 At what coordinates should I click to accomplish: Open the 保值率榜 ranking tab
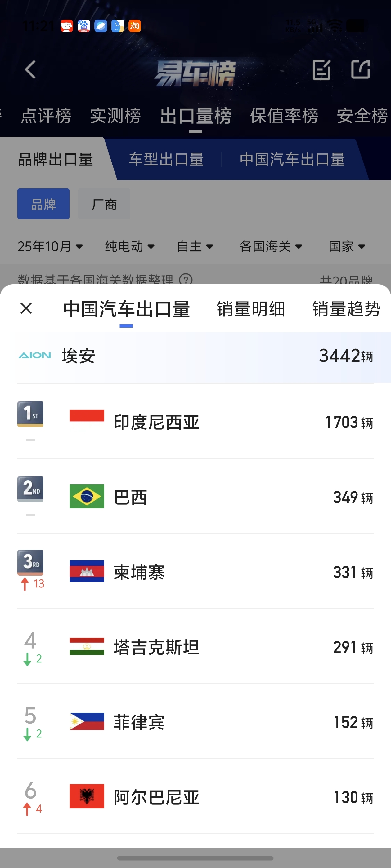point(284,116)
